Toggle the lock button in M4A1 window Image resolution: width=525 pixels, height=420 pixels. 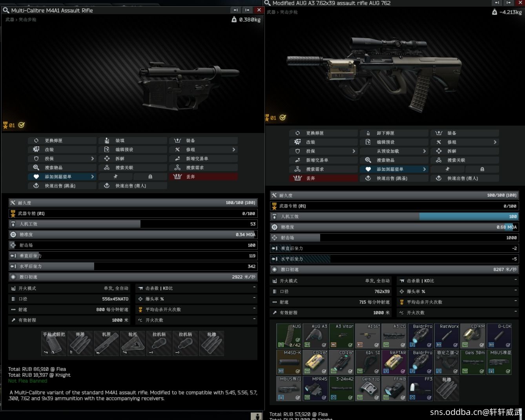point(150,177)
